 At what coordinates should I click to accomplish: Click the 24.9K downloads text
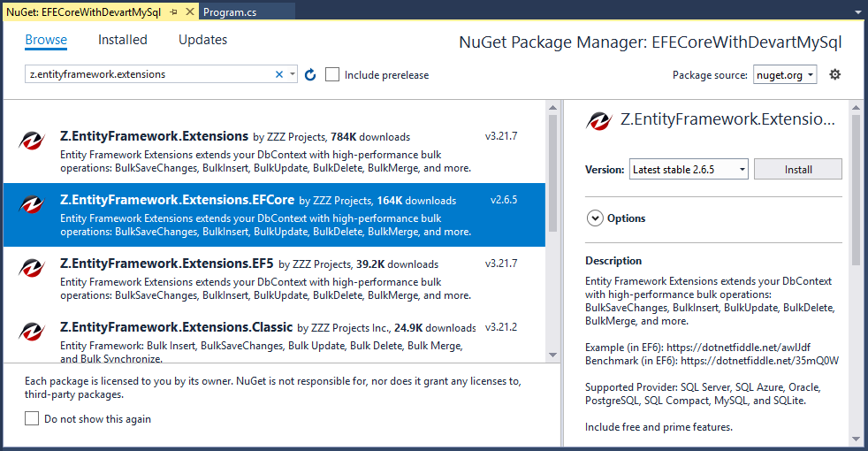(435, 328)
